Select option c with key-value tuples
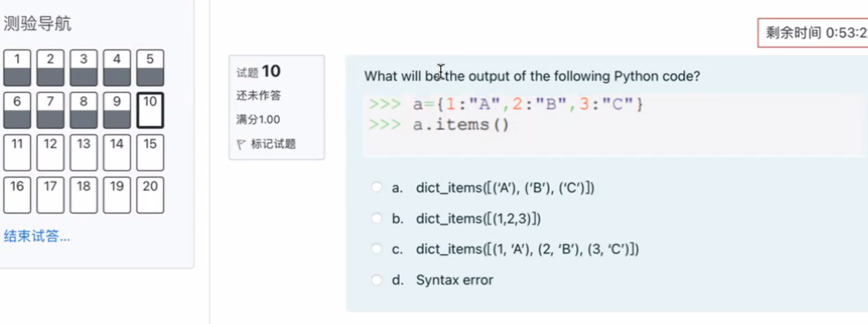 tap(376, 249)
